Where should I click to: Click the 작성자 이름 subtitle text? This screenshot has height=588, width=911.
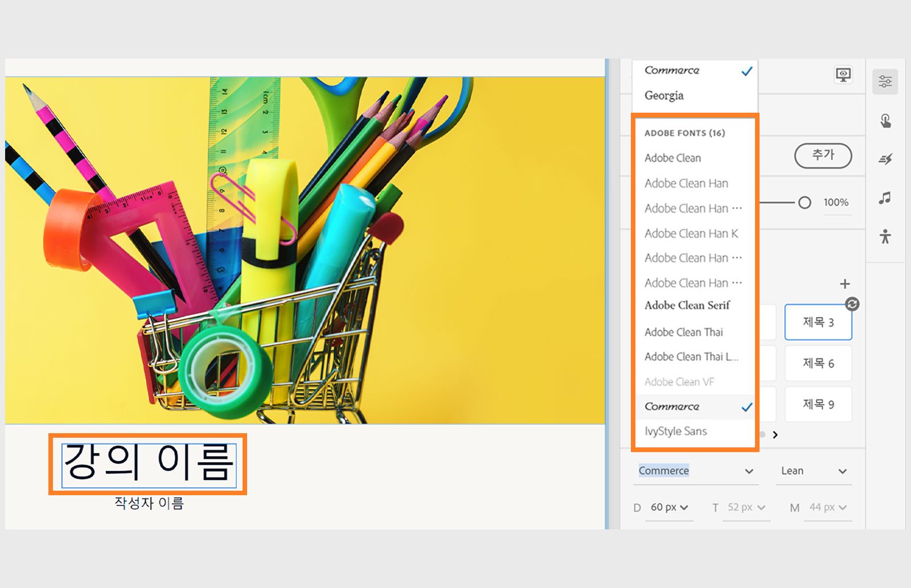coord(149,503)
